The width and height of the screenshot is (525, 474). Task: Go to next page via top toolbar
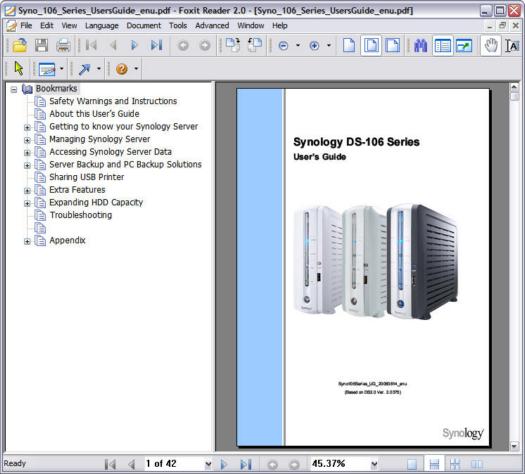coord(134,45)
